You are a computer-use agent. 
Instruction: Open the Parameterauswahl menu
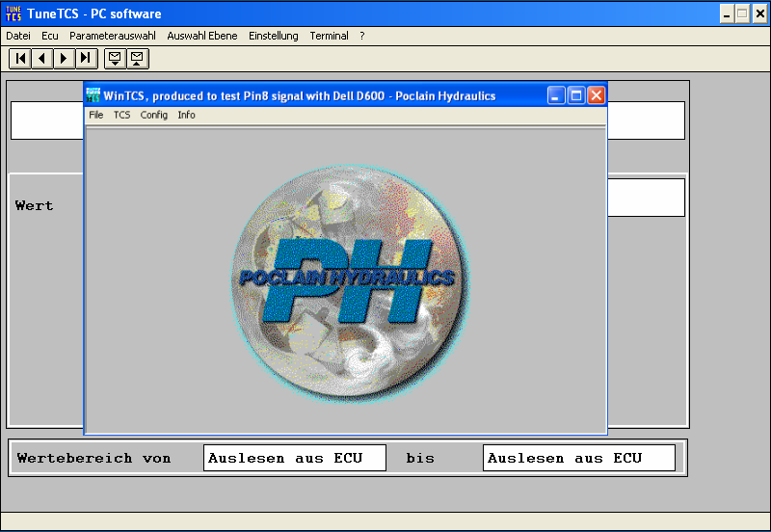tap(113, 36)
